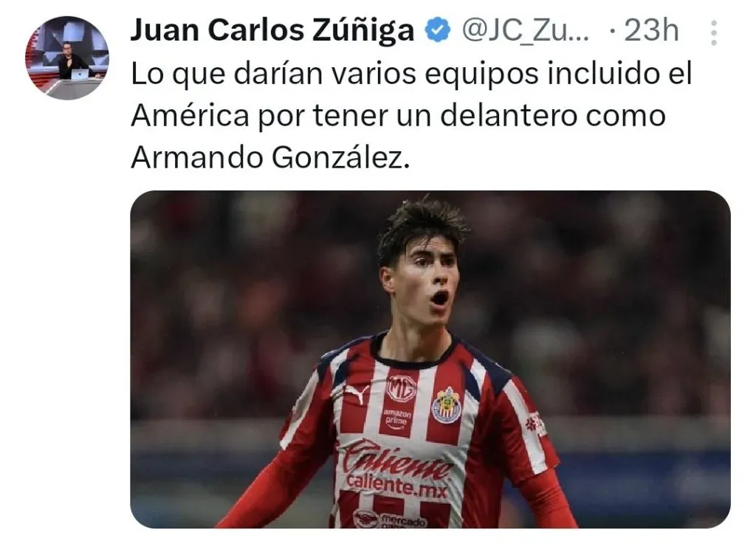Click the word delantero in the tweet
756x544 pixels.
(509, 116)
